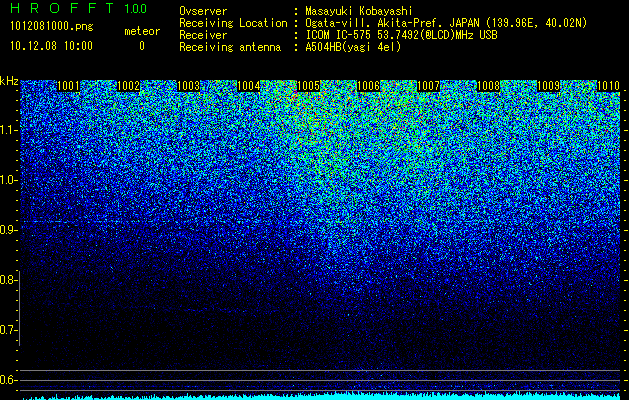Click the ICOM IC-575 receiver value
The image size is (629, 400).
401,35
